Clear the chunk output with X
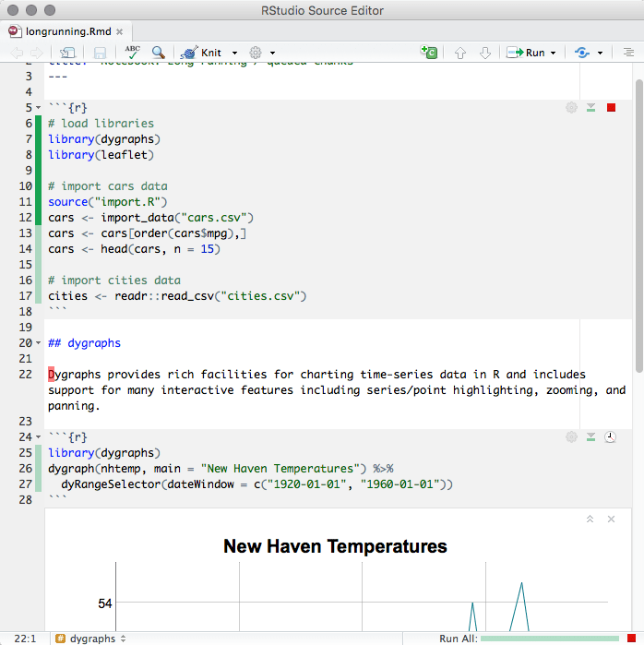 [611, 520]
